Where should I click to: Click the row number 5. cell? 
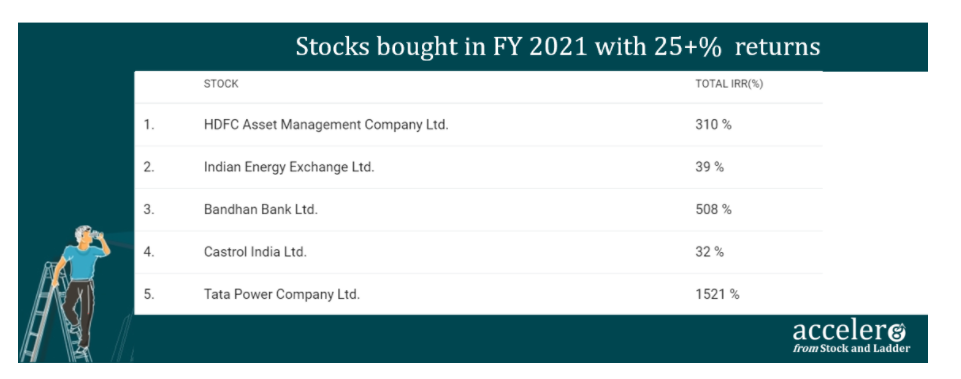[x=149, y=294]
